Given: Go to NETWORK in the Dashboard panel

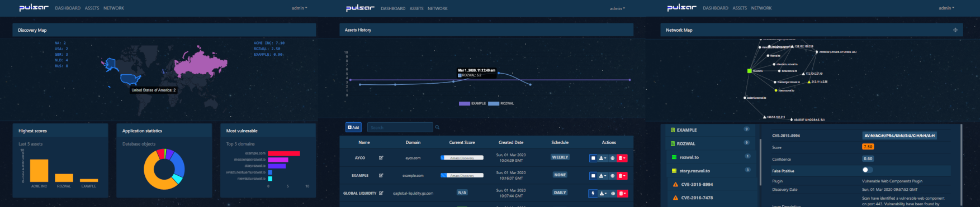Looking at the screenshot, I should coord(113,8).
